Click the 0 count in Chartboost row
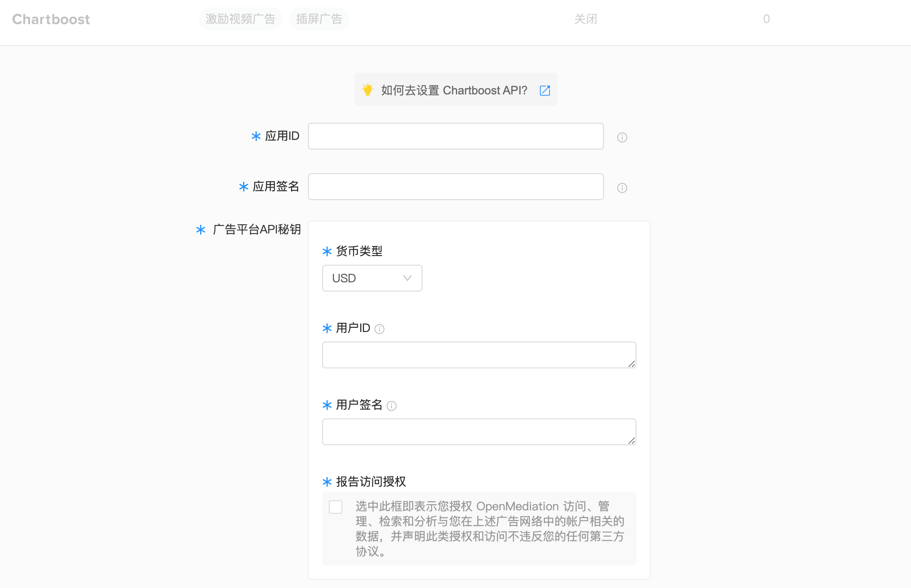Screen dimensions: 911x588 pos(766,19)
